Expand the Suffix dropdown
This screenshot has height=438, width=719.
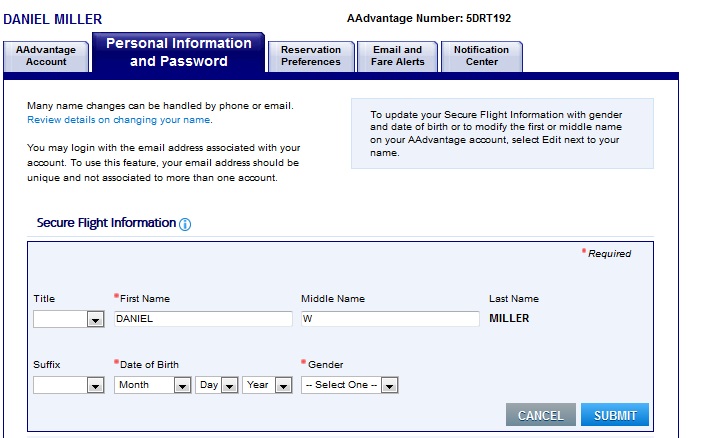[x=69, y=385]
